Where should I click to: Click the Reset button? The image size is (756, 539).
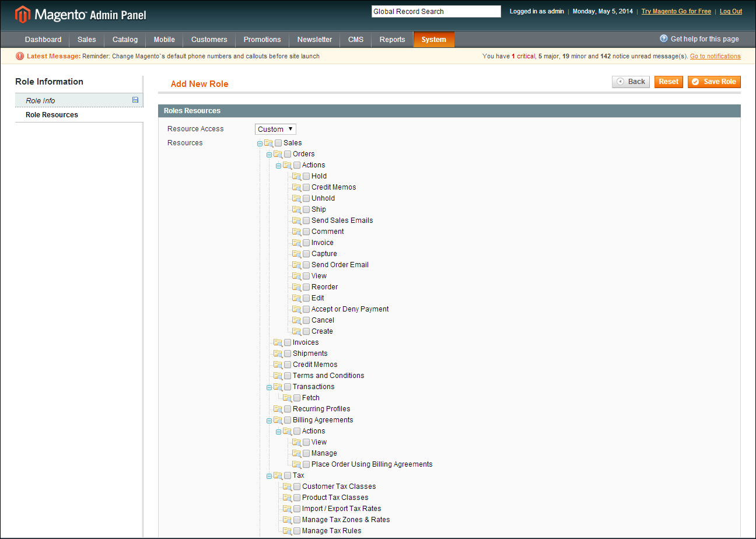pyautogui.click(x=668, y=82)
